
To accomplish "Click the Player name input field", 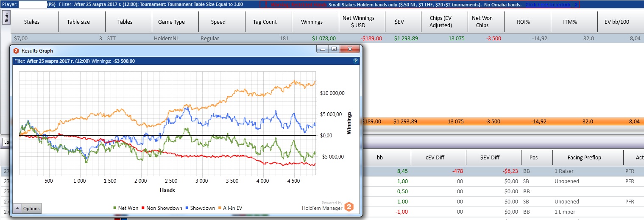I will click(33, 5).
